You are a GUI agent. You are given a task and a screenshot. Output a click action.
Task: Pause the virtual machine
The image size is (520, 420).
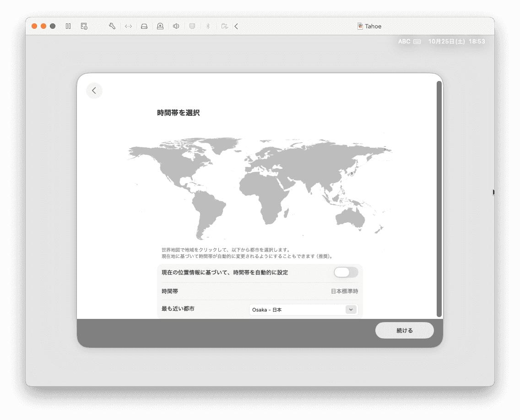68,26
